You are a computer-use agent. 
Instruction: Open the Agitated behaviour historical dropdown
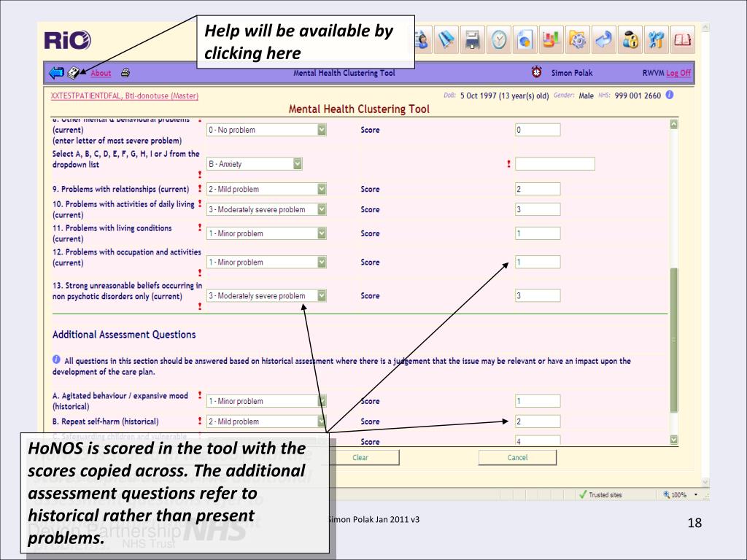pyautogui.click(x=266, y=401)
